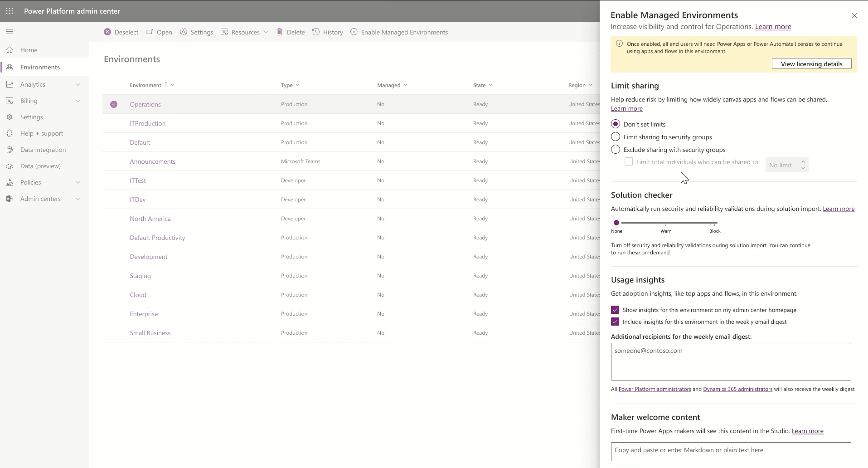Click the Enable Managed Environments toolbar icon
Image resolution: width=868 pixels, height=468 pixels.
click(x=354, y=32)
